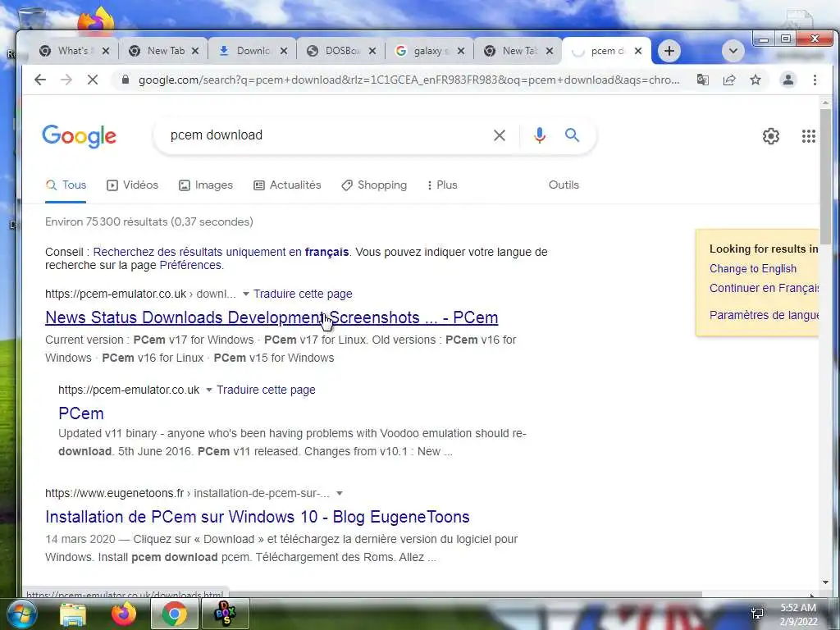Choose Change to English

click(x=753, y=268)
